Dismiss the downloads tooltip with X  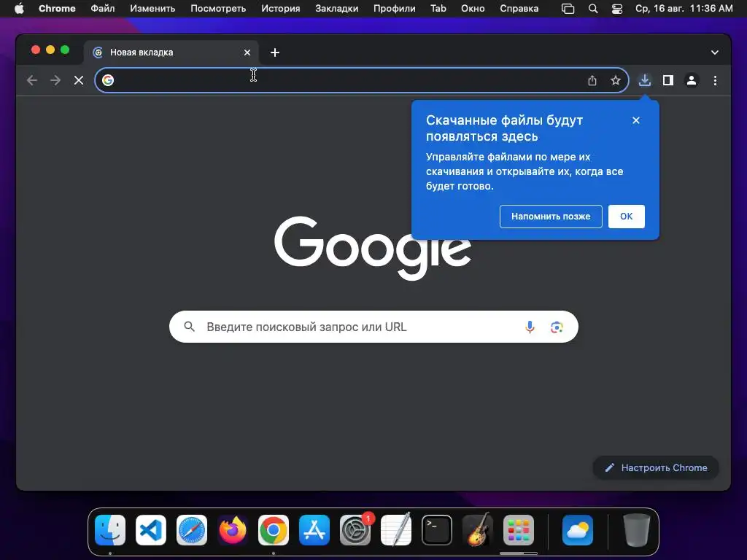click(636, 120)
